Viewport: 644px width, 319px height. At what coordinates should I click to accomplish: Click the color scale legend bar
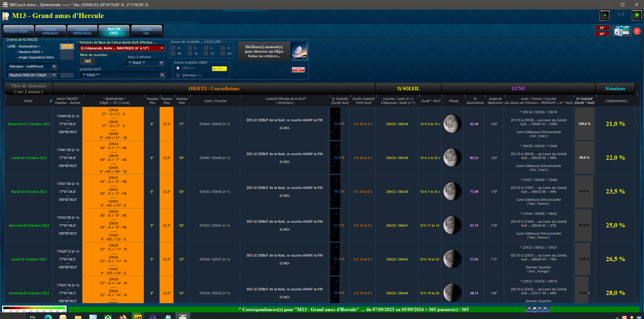(34, 309)
